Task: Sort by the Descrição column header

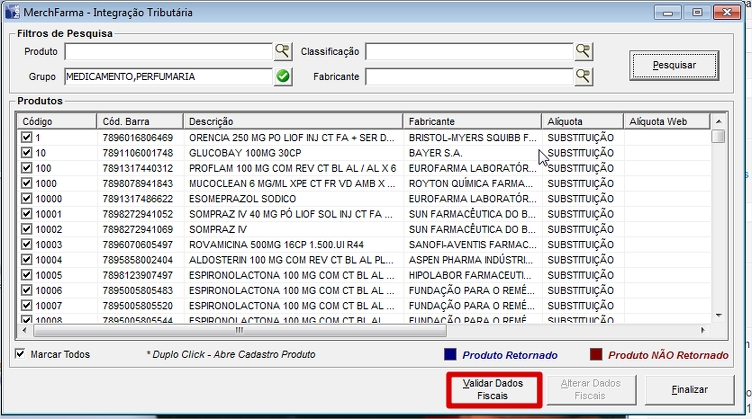Action: coord(292,121)
